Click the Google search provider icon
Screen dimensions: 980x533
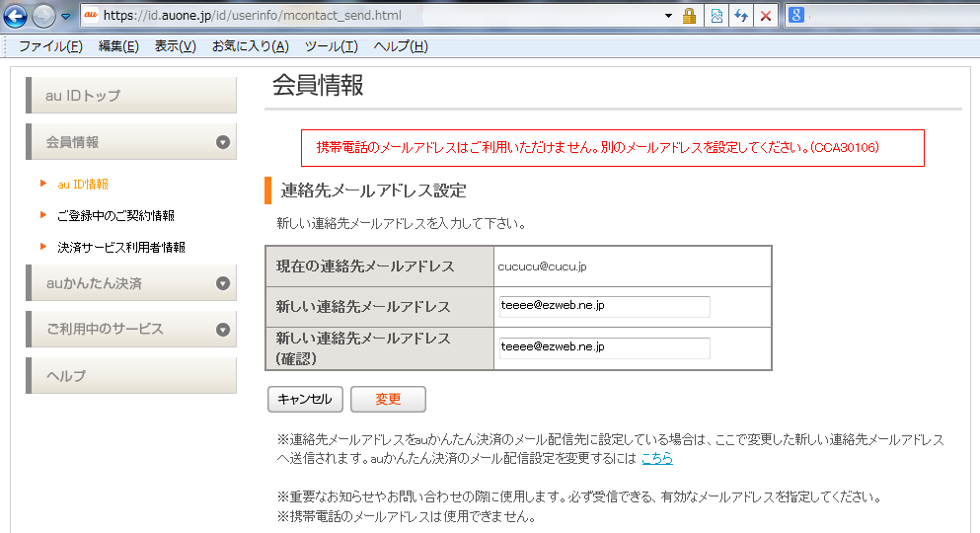point(795,15)
